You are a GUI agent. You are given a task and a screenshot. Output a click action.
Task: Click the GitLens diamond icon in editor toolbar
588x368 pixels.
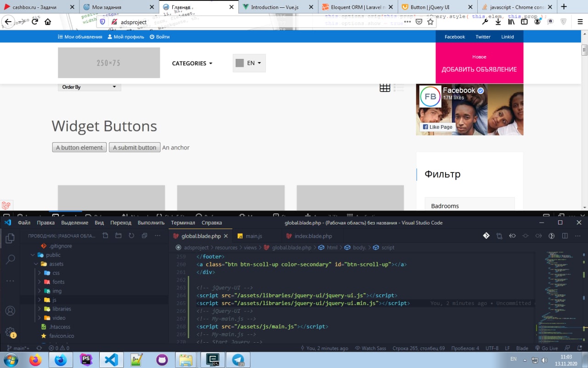tap(486, 236)
